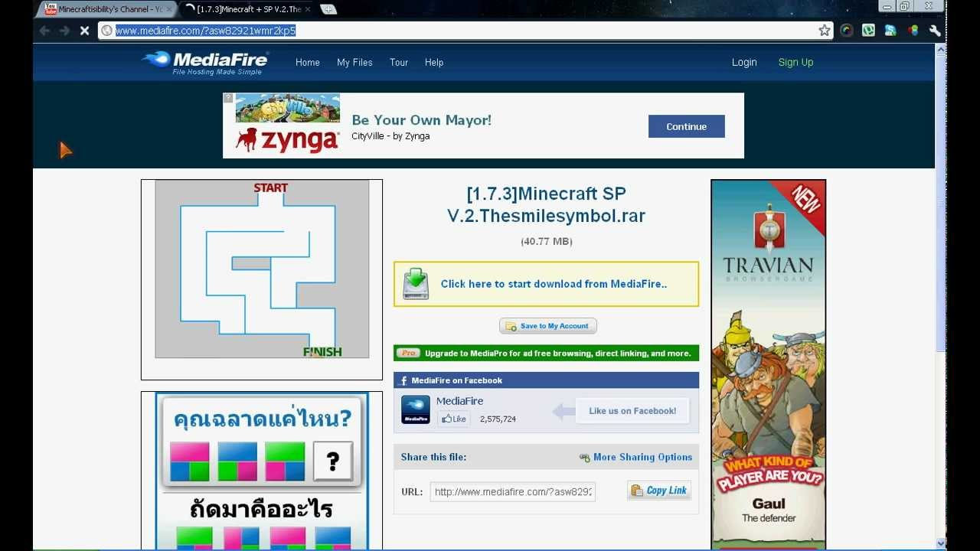Click the Sign Up link
Viewport: 980px width, 551px height.
tap(795, 63)
